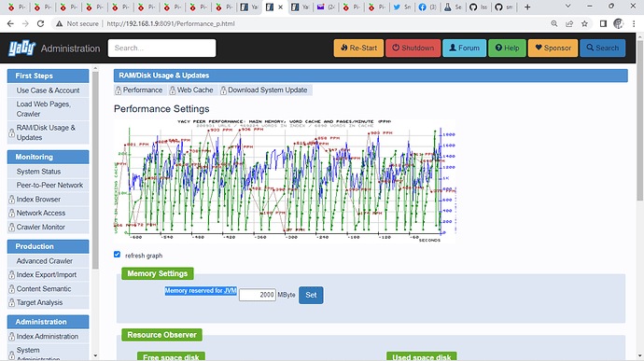Click the browser forward arrow

[x=25, y=24]
